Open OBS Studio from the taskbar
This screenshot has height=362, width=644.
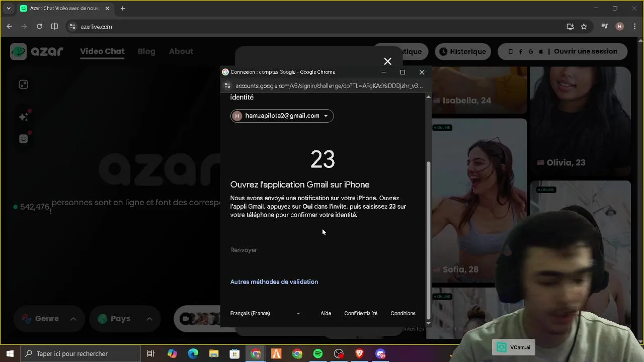pos(339,353)
